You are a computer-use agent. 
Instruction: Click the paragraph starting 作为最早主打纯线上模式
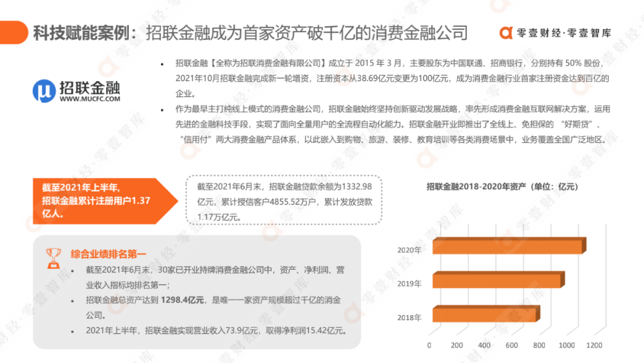tap(393, 125)
